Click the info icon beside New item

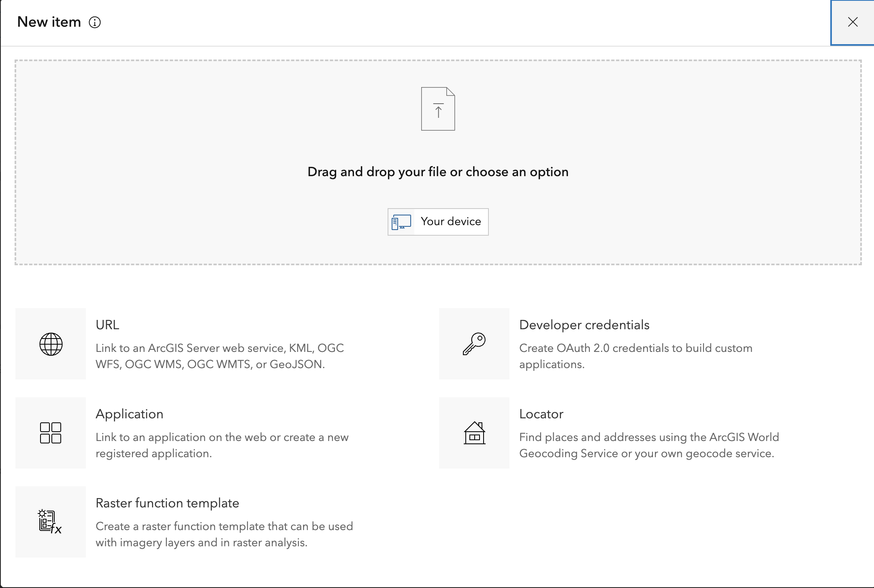[x=95, y=22]
